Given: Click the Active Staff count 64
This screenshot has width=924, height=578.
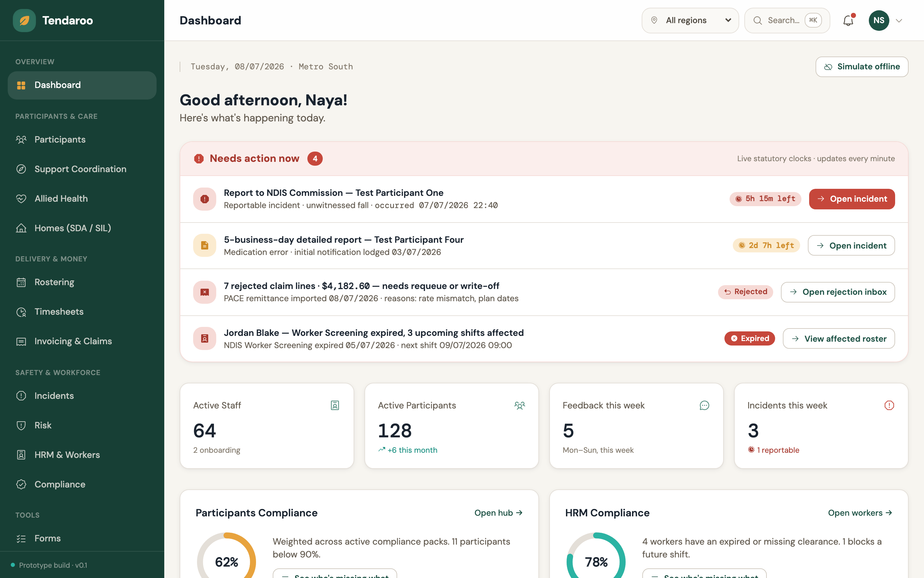Looking at the screenshot, I should point(205,431).
